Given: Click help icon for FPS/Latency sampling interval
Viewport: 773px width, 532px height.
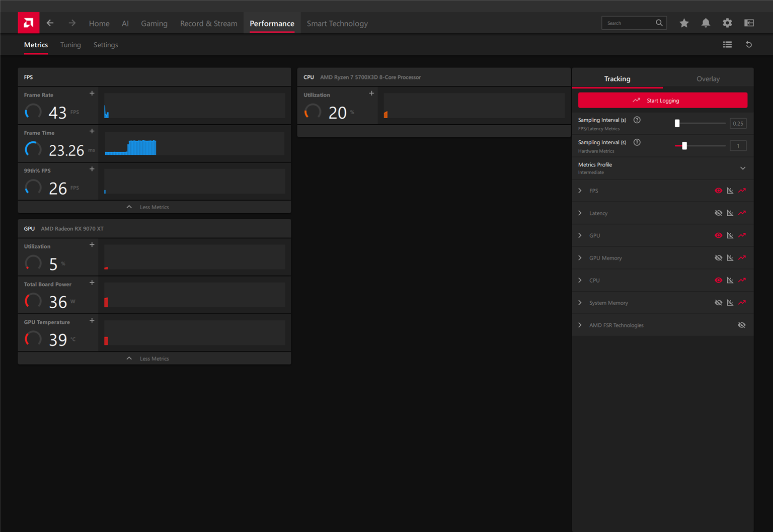Looking at the screenshot, I should tap(637, 120).
